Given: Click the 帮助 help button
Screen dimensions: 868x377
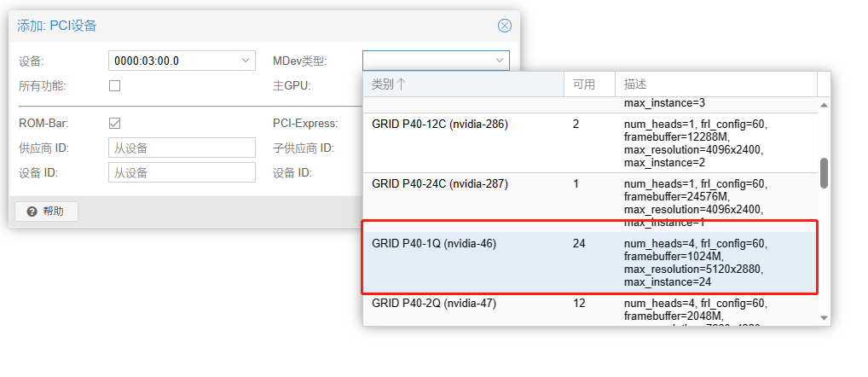Looking at the screenshot, I should click(47, 212).
